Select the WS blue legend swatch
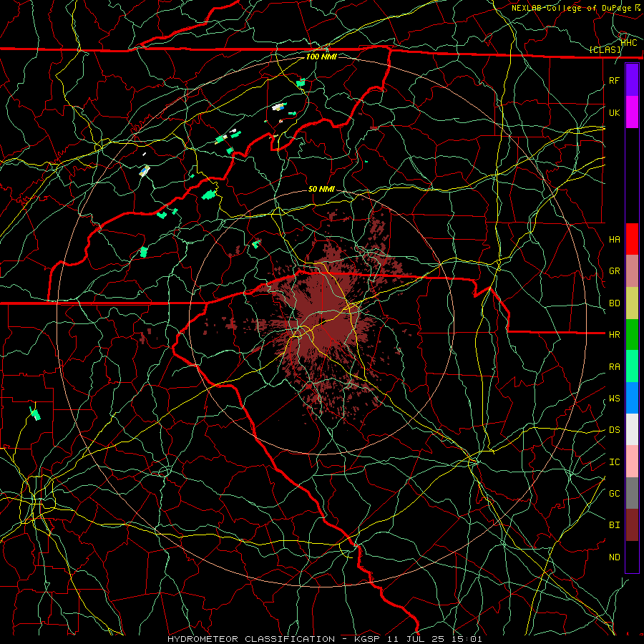This screenshot has height=644, width=644. coord(632,398)
